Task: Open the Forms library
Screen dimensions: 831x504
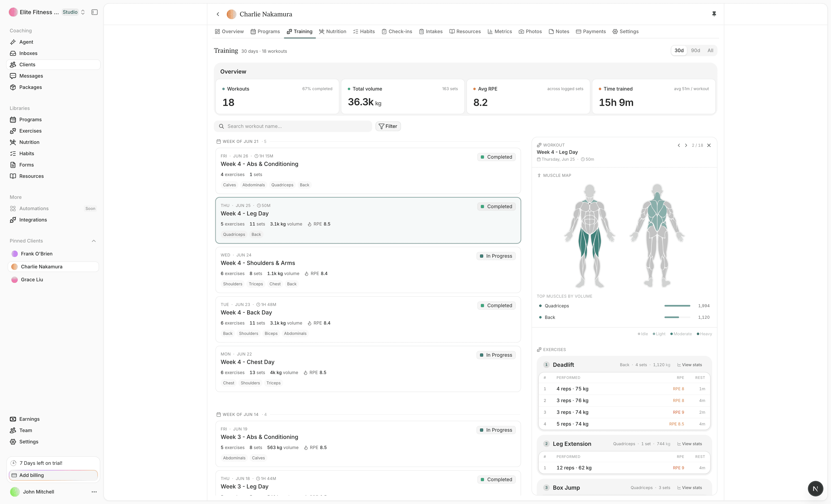Action: point(53,165)
